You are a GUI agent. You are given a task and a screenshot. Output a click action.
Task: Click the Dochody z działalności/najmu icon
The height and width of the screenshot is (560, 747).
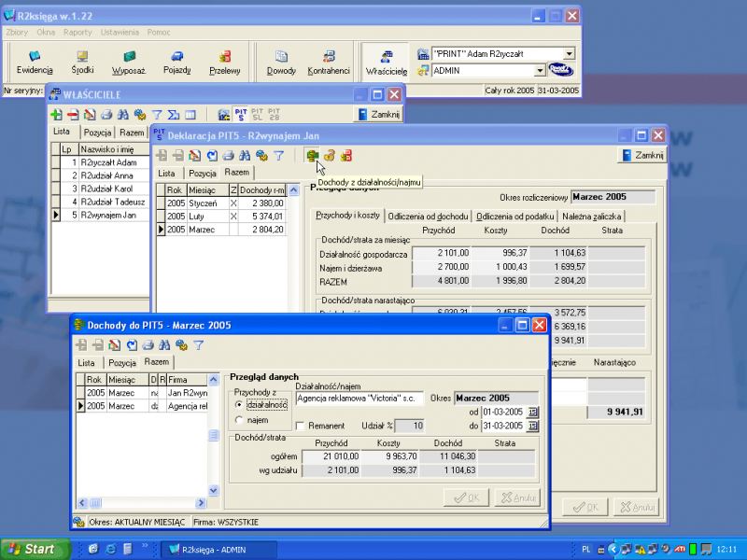[x=312, y=155]
